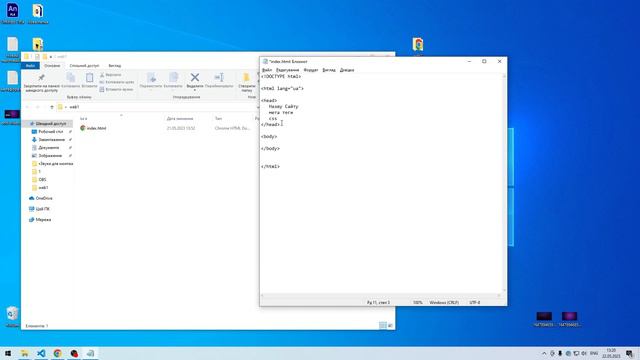Click Copy path in Explorer ribbon
This screenshot has width=640, height=360.
pyautogui.click(x=117, y=82)
